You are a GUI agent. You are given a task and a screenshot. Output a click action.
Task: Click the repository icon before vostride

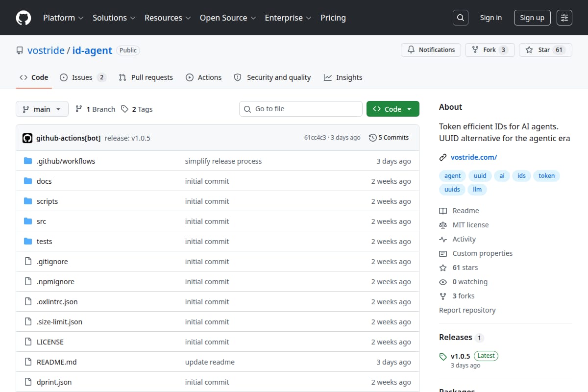(x=20, y=50)
